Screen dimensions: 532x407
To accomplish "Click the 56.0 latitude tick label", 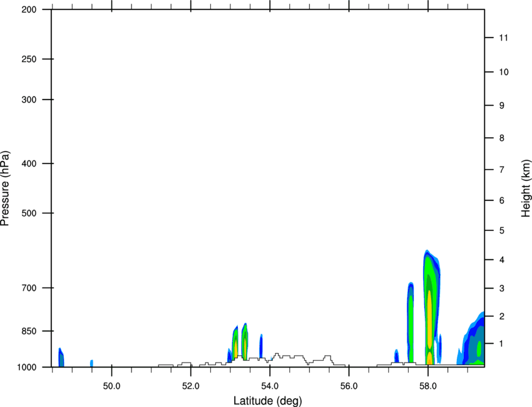I will [x=349, y=386].
